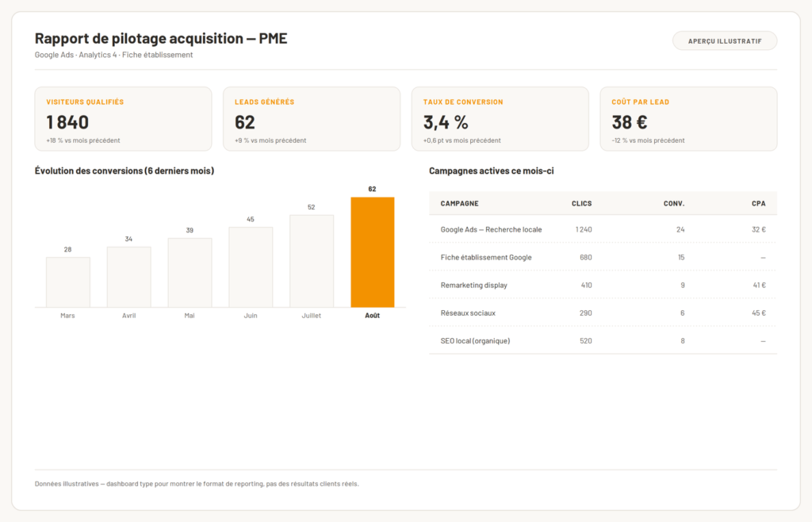The height and width of the screenshot is (522, 812).
Task: Click the -12 % vs mois précédent note
Action: pyautogui.click(x=648, y=140)
